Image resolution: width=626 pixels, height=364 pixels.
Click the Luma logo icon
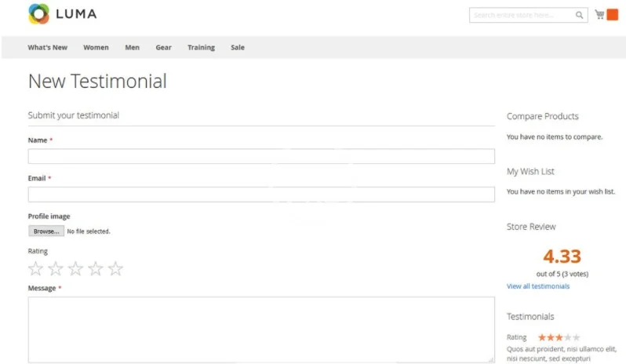click(x=38, y=13)
